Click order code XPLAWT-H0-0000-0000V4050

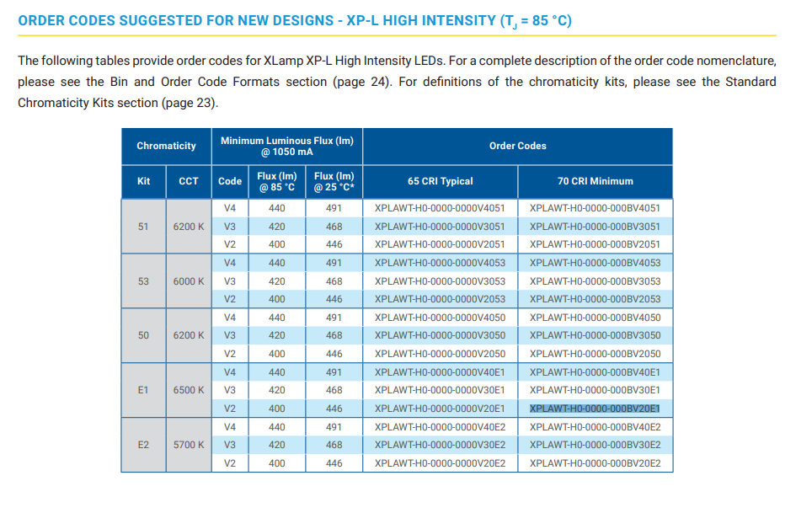[x=440, y=318]
